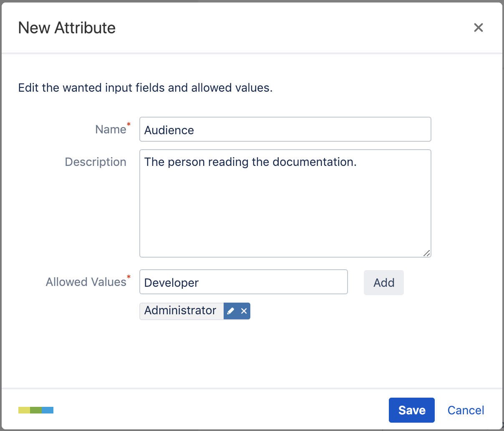Cancel the attribute creation

466,410
